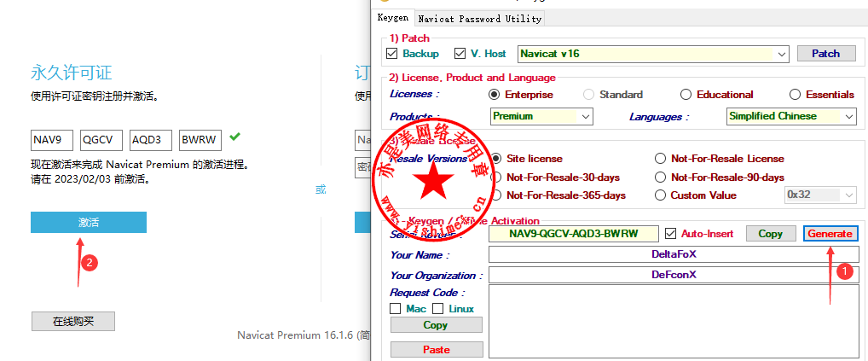Viewport: 868px width, 361px height.
Task: Click the NAV9 license key box
Action: tap(52, 140)
